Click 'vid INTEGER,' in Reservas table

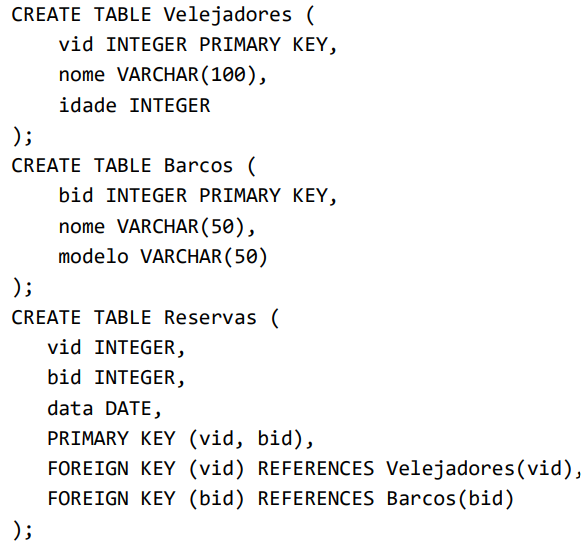116,348
